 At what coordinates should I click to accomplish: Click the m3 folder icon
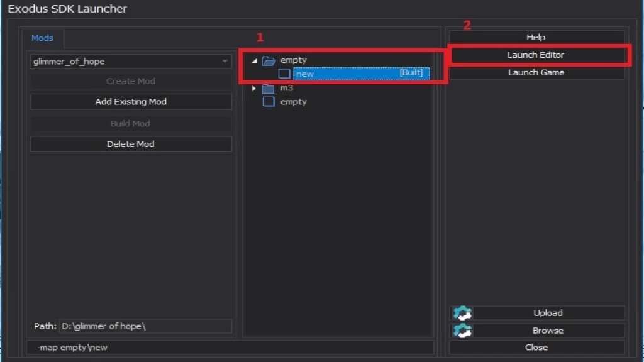tap(268, 88)
